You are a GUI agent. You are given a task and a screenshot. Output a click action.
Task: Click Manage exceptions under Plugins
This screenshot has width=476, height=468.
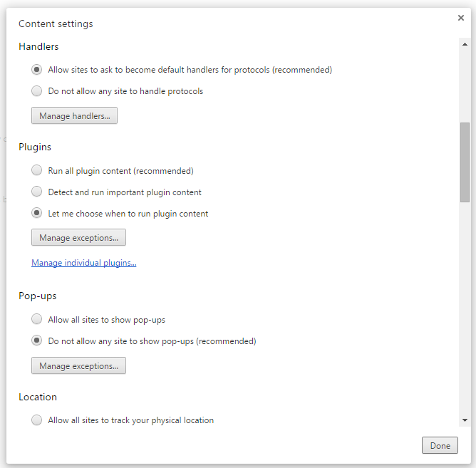78,237
